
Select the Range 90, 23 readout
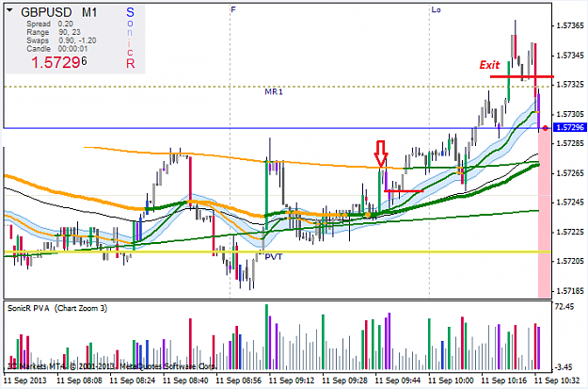point(54,32)
